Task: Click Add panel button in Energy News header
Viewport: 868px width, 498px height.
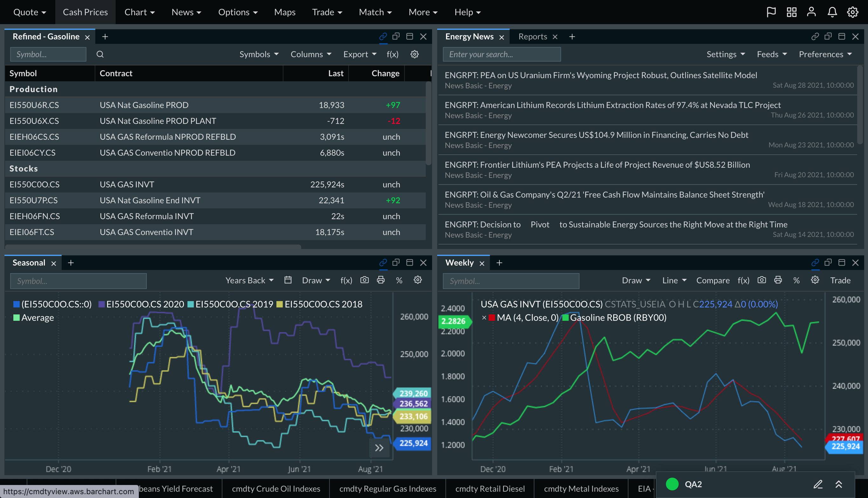Action: point(571,36)
